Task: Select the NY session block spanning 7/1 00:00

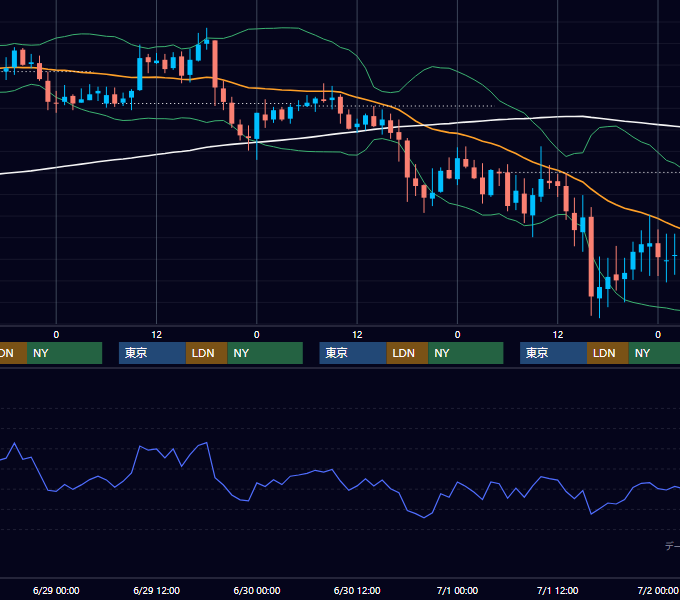Action: [466, 353]
